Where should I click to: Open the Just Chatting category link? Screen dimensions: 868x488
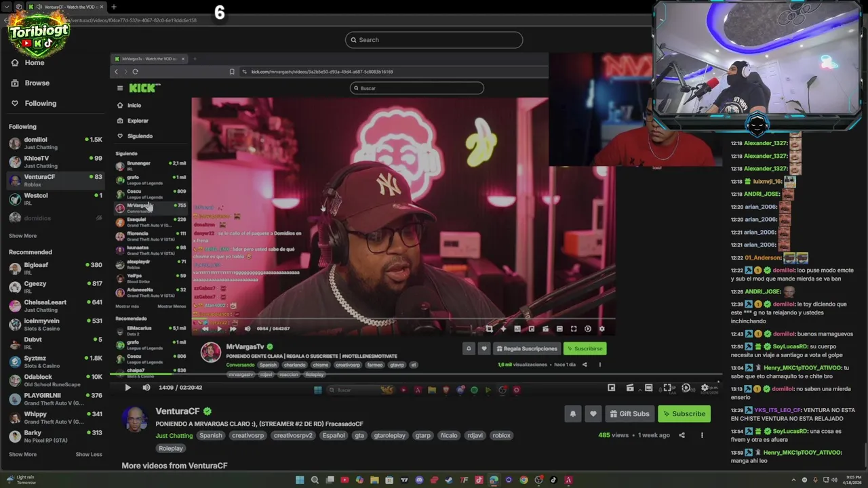point(174,436)
